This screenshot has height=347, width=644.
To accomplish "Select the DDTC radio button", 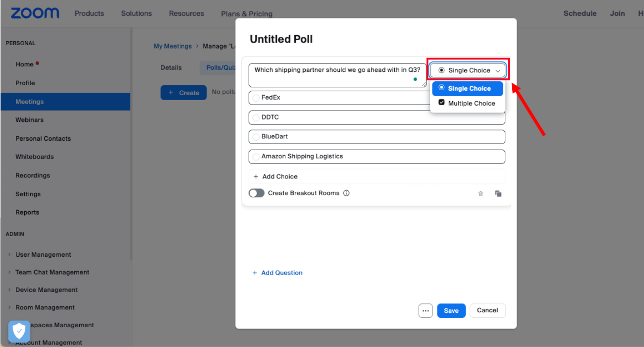I will click(256, 118).
